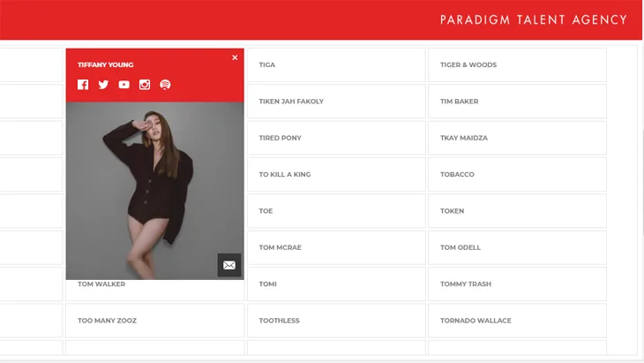The width and height of the screenshot is (644, 363).
Task: View Tiffany Young's photo
Action: point(155,191)
